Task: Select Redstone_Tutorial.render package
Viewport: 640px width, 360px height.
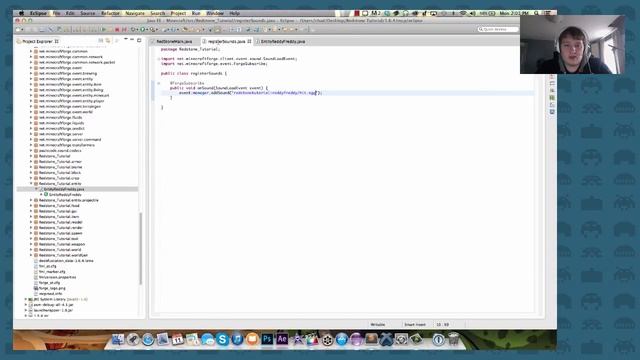Action: click(x=61, y=228)
